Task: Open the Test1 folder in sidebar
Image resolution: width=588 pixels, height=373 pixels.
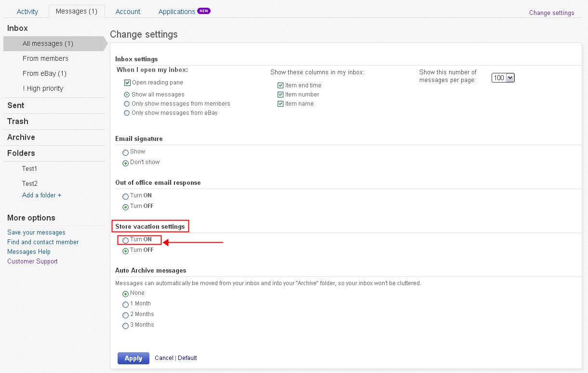Action: (29, 169)
